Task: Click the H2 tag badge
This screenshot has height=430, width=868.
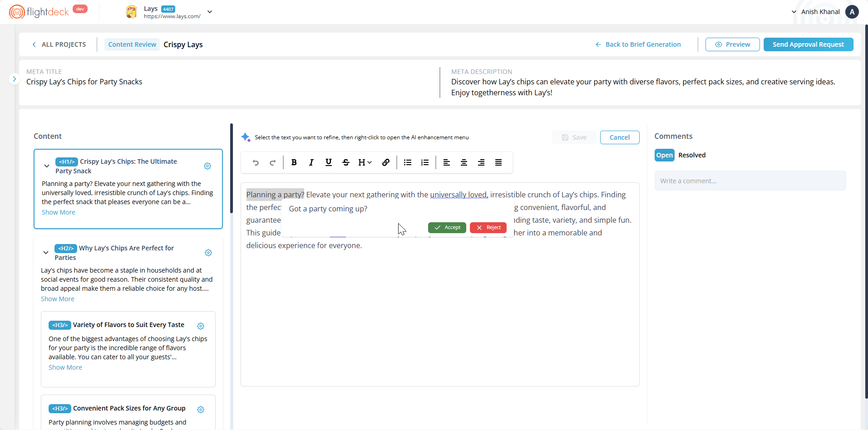Action: tap(66, 248)
